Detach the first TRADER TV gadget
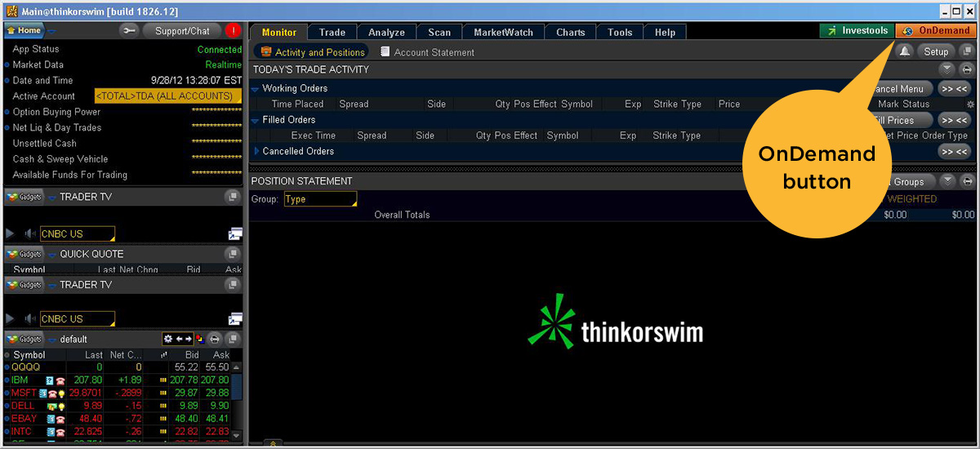Viewport: 980px width, 449px height. tap(233, 197)
